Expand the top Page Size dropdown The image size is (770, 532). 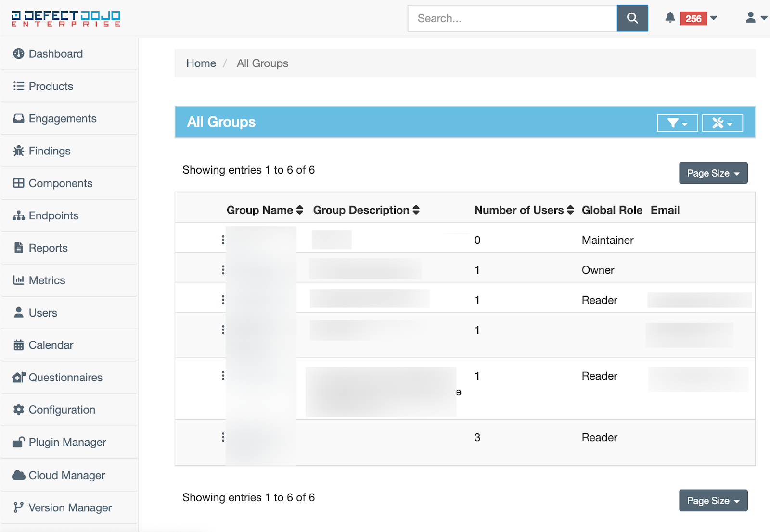pyautogui.click(x=713, y=173)
